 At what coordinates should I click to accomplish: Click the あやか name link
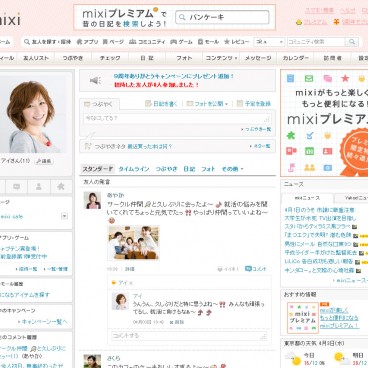point(116,195)
